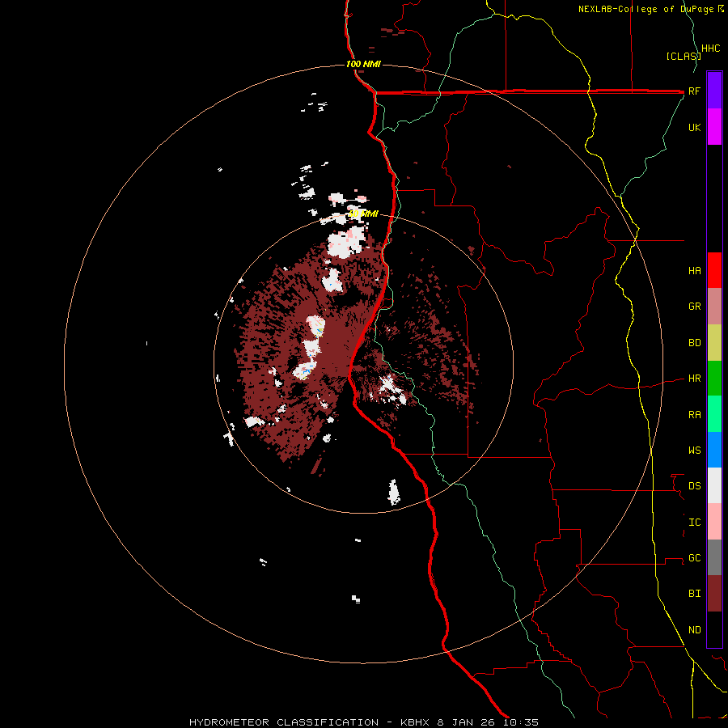Click the ND legend label
This screenshot has width=728, height=728.
pyautogui.click(x=694, y=630)
